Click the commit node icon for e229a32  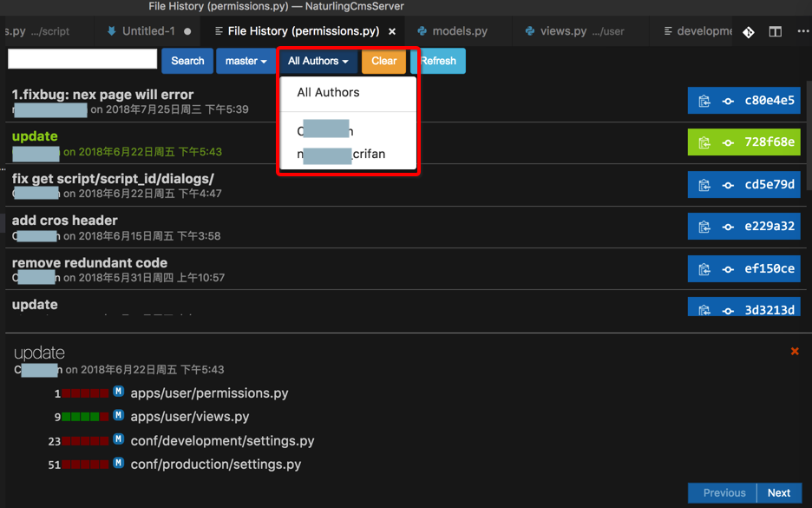728,227
